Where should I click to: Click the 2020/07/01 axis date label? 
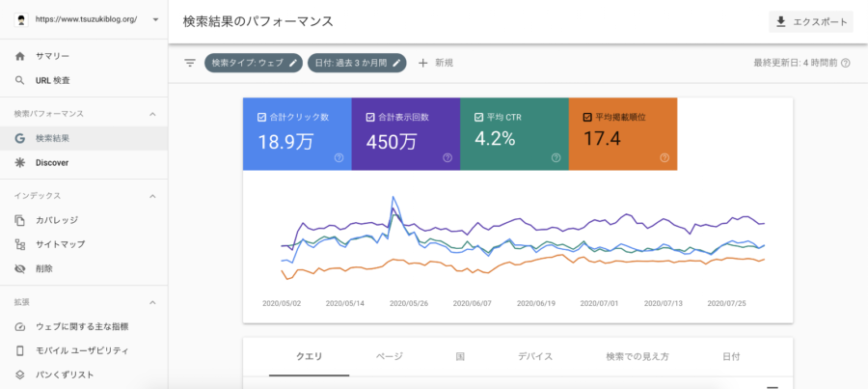click(x=600, y=304)
